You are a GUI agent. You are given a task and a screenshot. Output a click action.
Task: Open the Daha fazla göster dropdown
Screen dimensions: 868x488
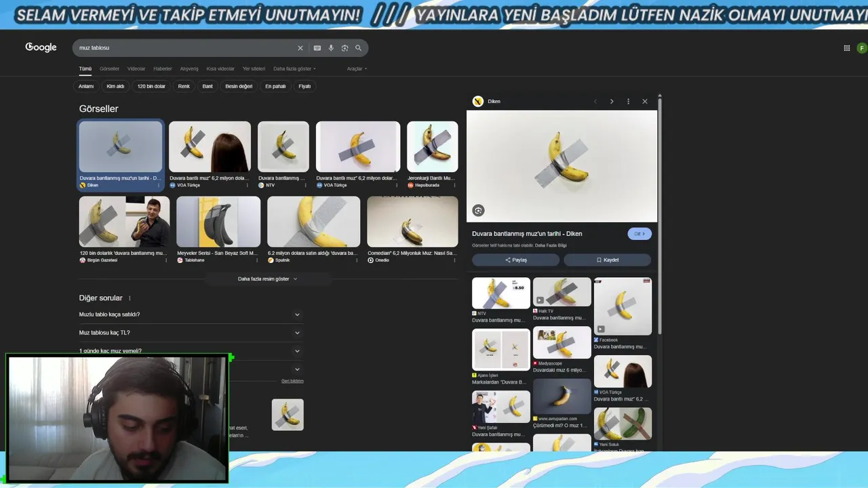point(294,68)
